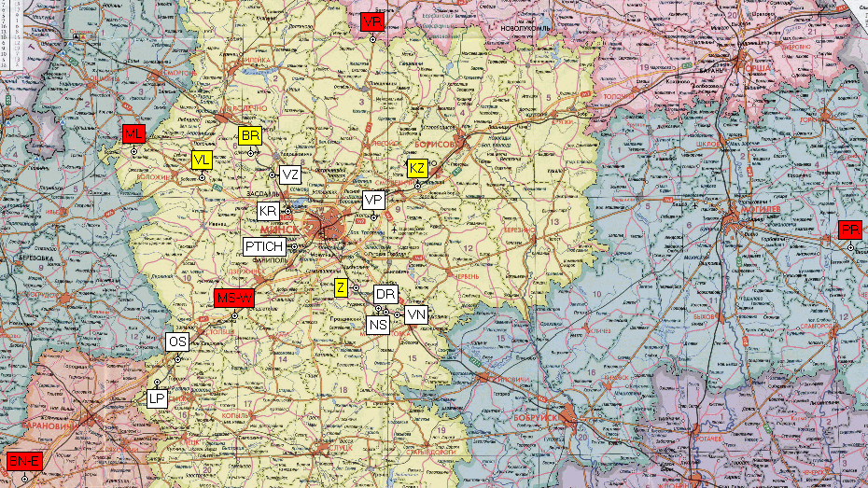
Task: Click the white KR marker label
Action: coord(269,211)
